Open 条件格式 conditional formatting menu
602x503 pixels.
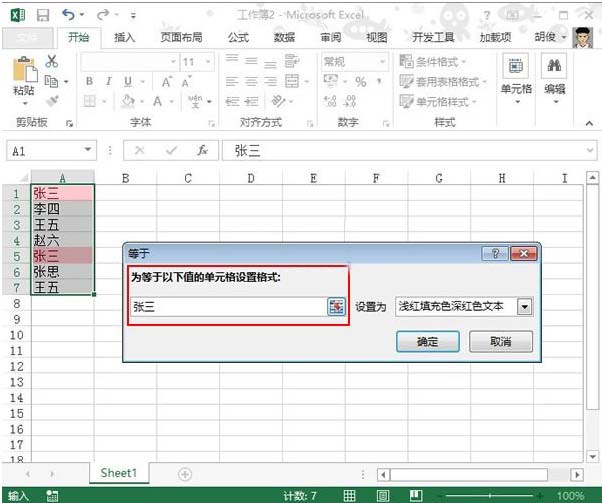(433, 61)
